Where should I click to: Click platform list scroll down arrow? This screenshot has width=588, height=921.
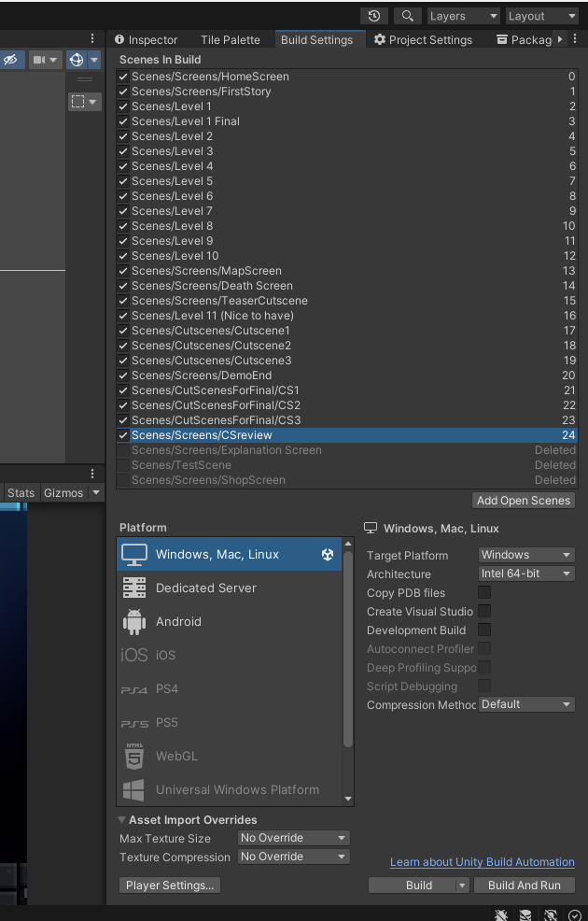pyautogui.click(x=348, y=799)
